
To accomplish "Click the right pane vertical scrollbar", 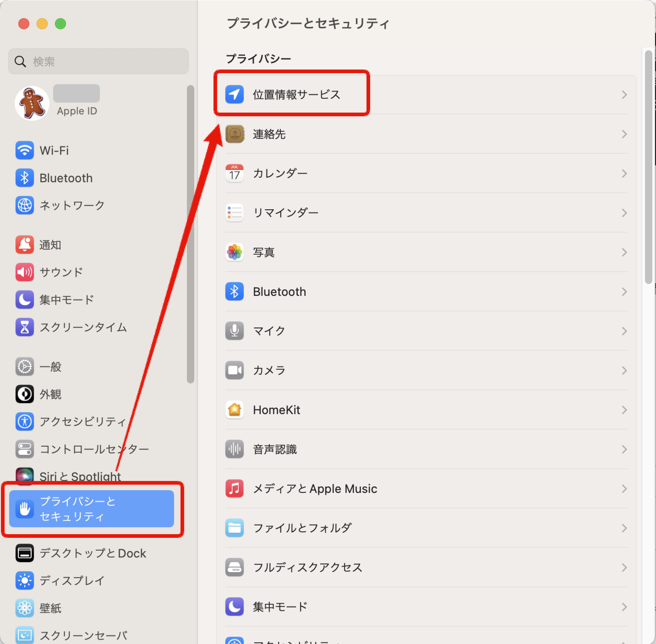I will click(648, 167).
